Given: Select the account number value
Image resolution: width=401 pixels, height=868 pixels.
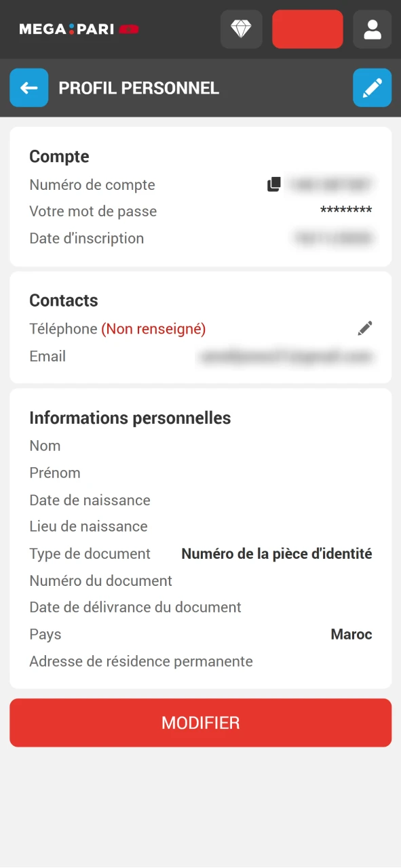Looking at the screenshot, I should point(331,184).
